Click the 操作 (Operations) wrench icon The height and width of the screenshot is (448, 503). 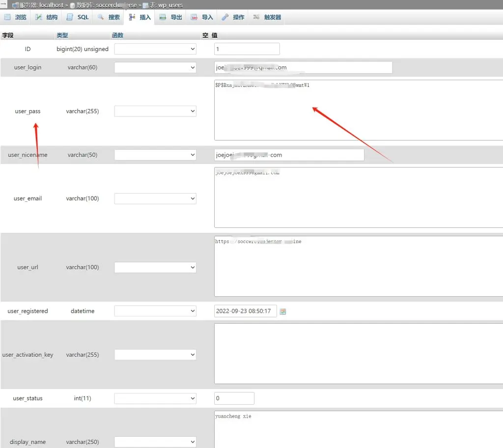(x=225, y=17)
